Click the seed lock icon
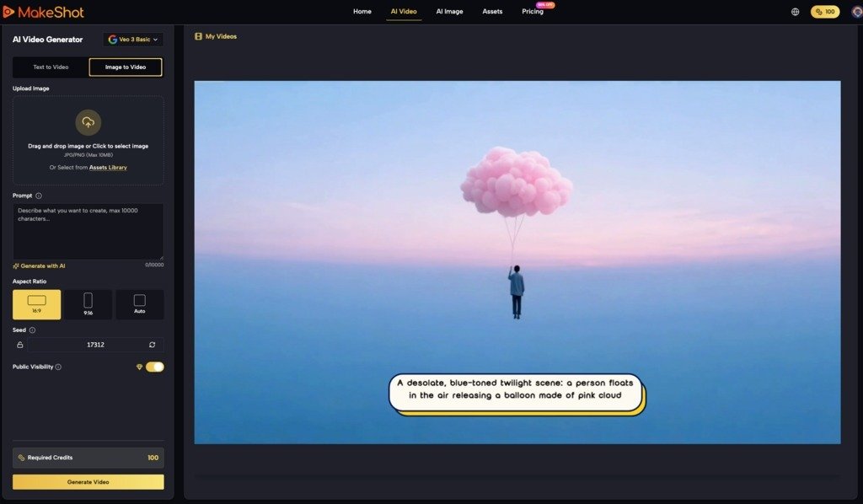Image resolution: width=863 pixels, height=504 pixels. [x=20, y=345]
